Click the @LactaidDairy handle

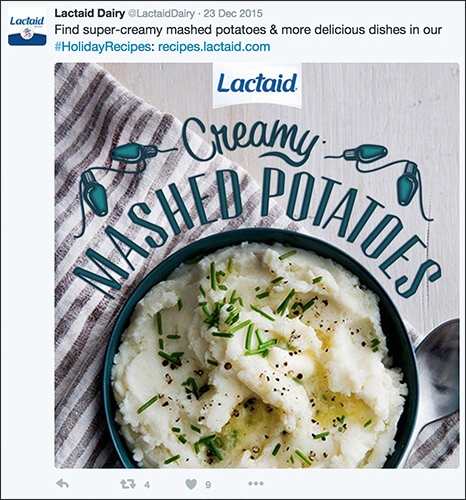(x=161, y=14)
